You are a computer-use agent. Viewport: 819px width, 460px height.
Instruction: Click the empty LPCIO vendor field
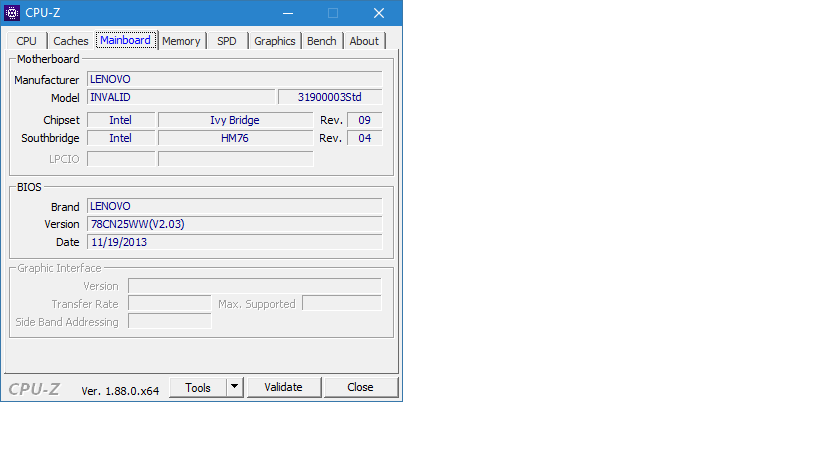[121, 159]
